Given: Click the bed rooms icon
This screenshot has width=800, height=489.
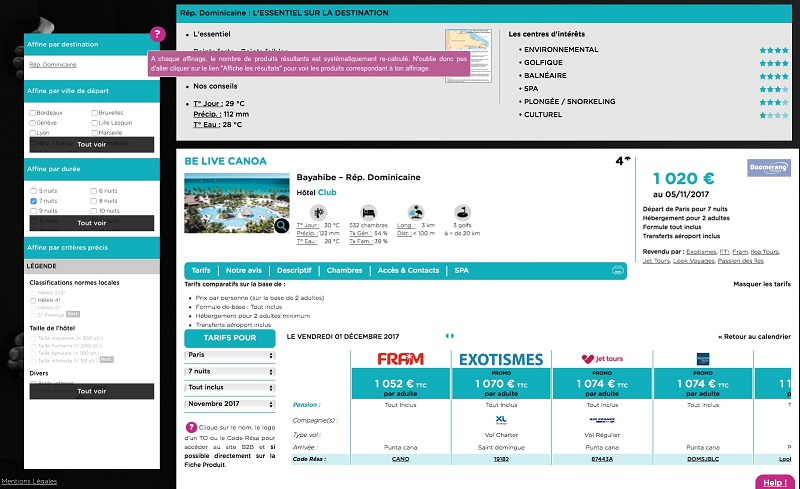Looking at the screenshot, I should click(368, 212).
